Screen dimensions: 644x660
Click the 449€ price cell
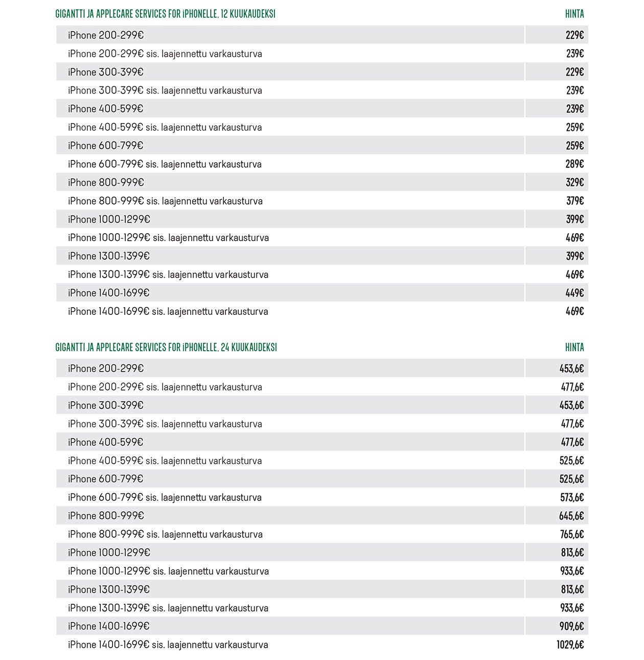574,293
